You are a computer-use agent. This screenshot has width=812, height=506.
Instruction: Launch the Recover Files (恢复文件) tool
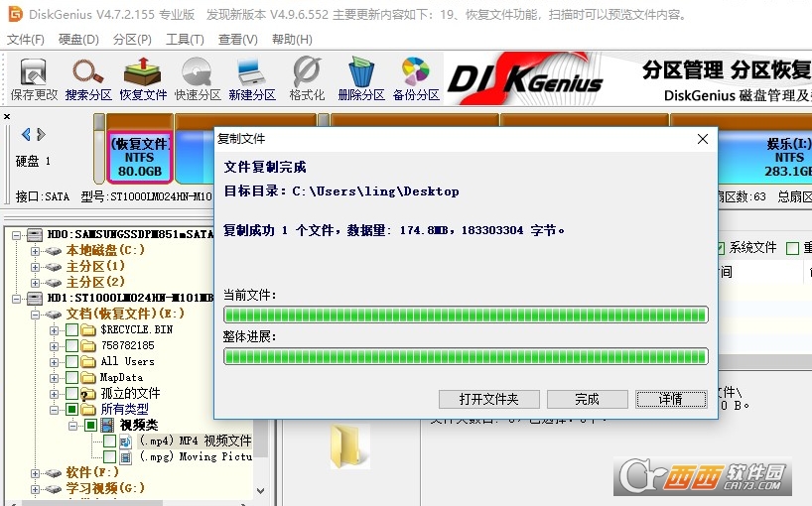[143, 79]
